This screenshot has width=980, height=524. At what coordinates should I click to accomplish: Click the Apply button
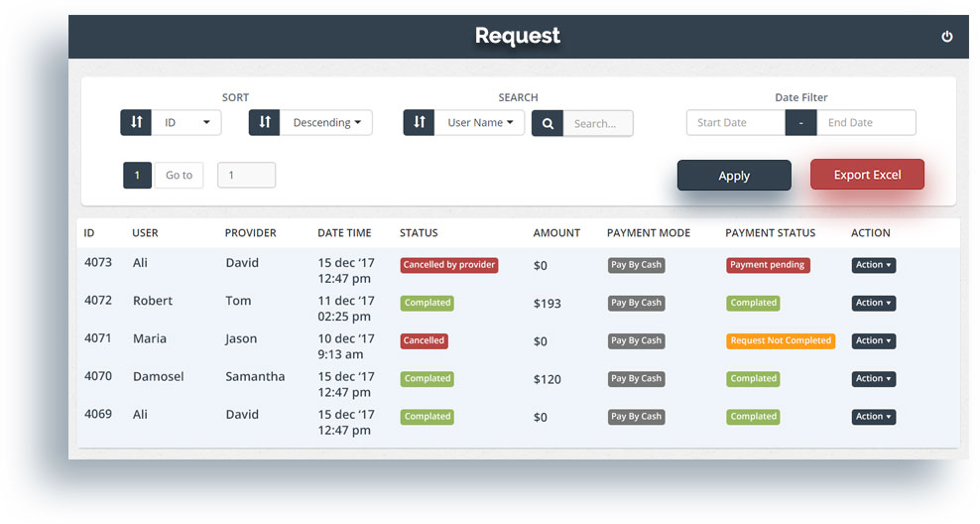click(734, 175)
